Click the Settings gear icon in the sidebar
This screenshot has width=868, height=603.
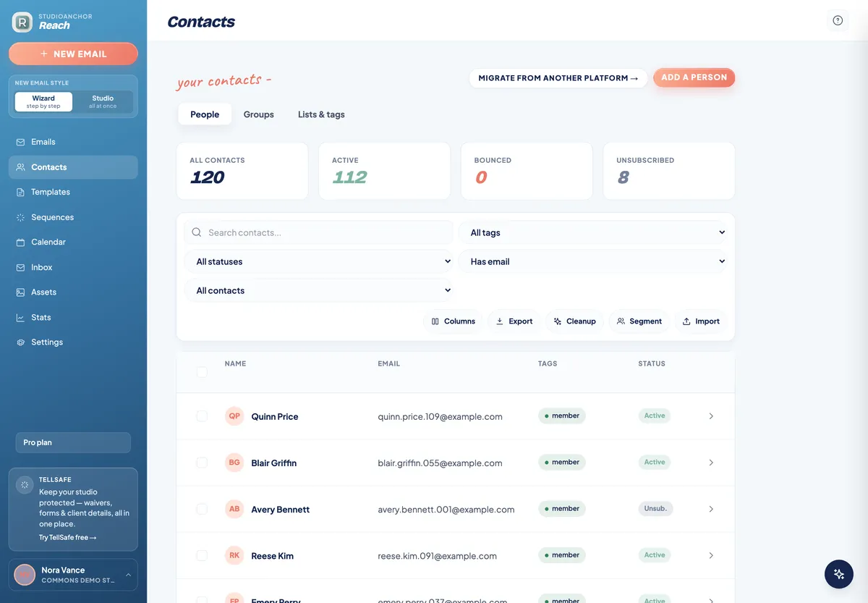point(20,342)
